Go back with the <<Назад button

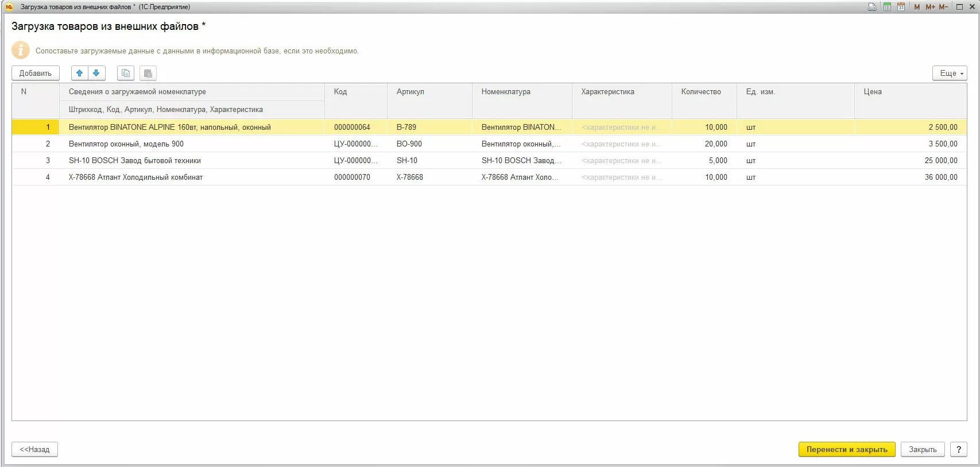click(x=34, y=449)
